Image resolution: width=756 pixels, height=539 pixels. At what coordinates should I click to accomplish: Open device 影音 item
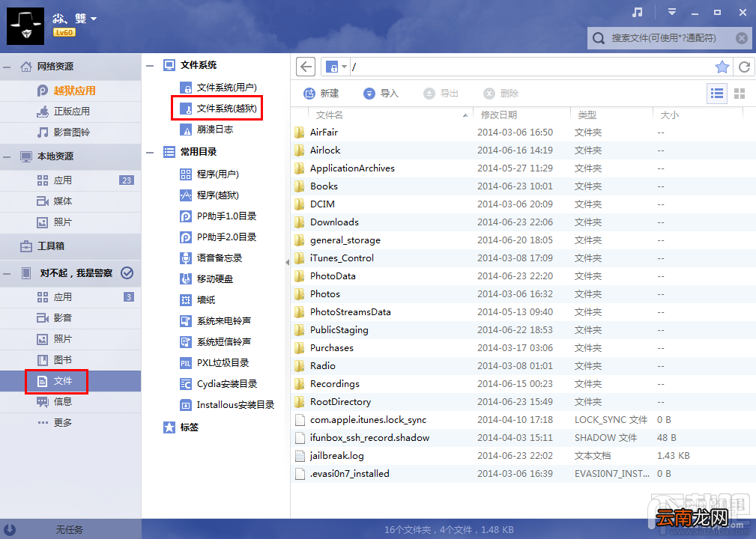pos(70,318)
